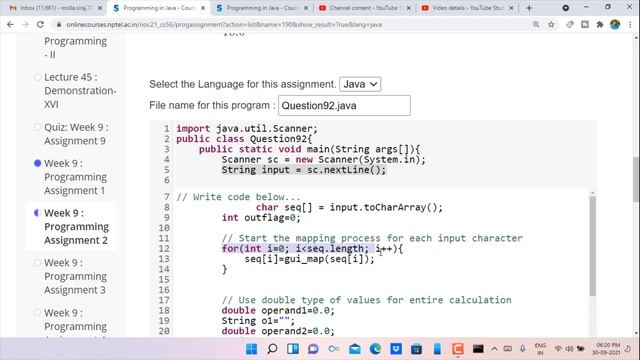
Task: Click the Week 9 Programming Assignment 1 bullet
Action: (38, 163)
